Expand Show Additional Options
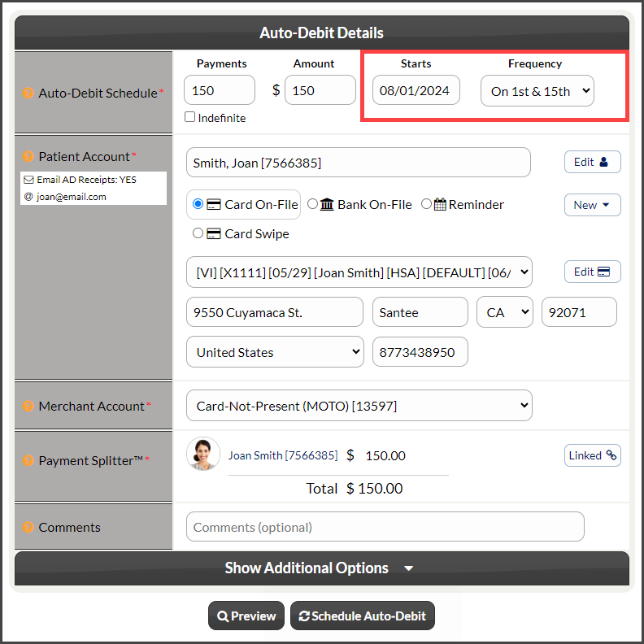Viewport: 644px width, 644px height. point(321,568)
